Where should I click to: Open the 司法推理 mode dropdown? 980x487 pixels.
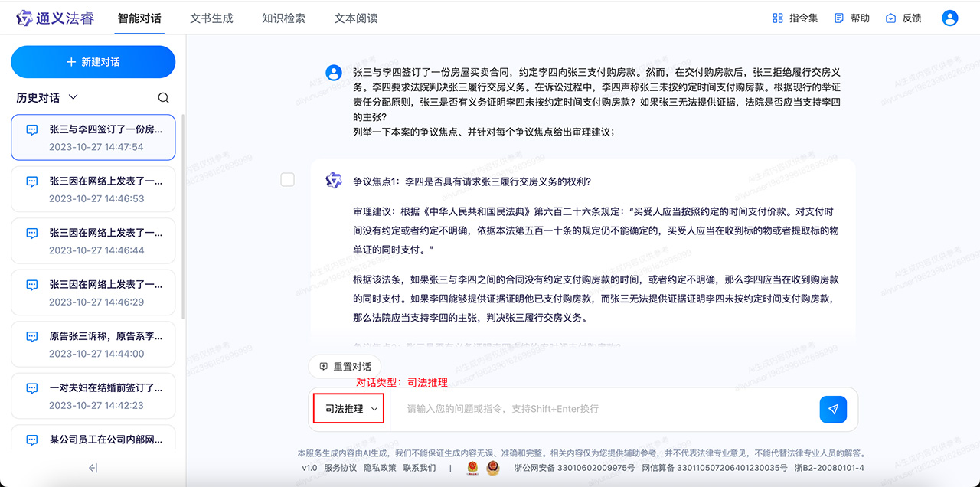click(348, 408)
